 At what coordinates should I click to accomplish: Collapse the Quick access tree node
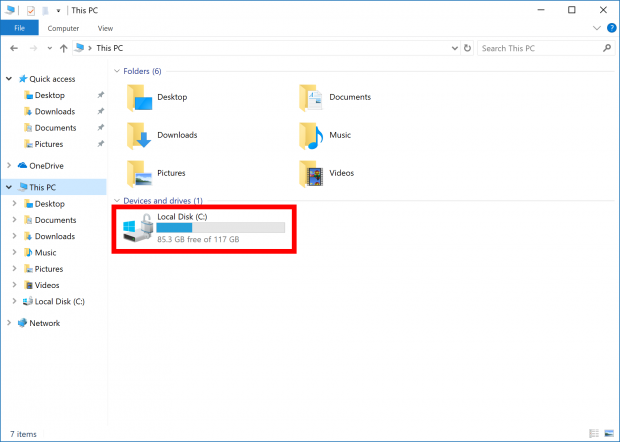click(x=10, y=79)
